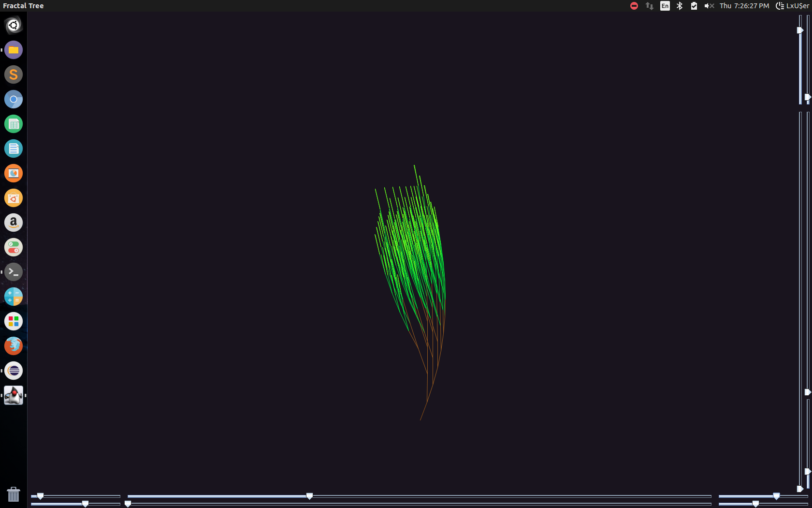
Task: Click the lower bottom-left slider thumb
Action: (85, 504)
